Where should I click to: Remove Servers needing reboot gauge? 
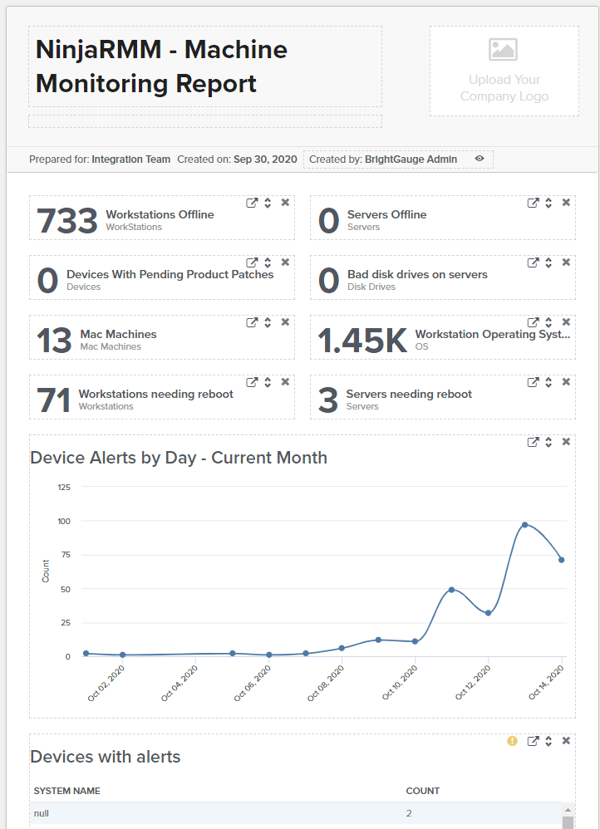[x=566, y=381]
